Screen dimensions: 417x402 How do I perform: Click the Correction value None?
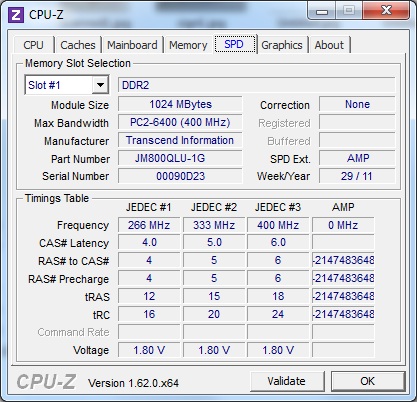point(357,104)
